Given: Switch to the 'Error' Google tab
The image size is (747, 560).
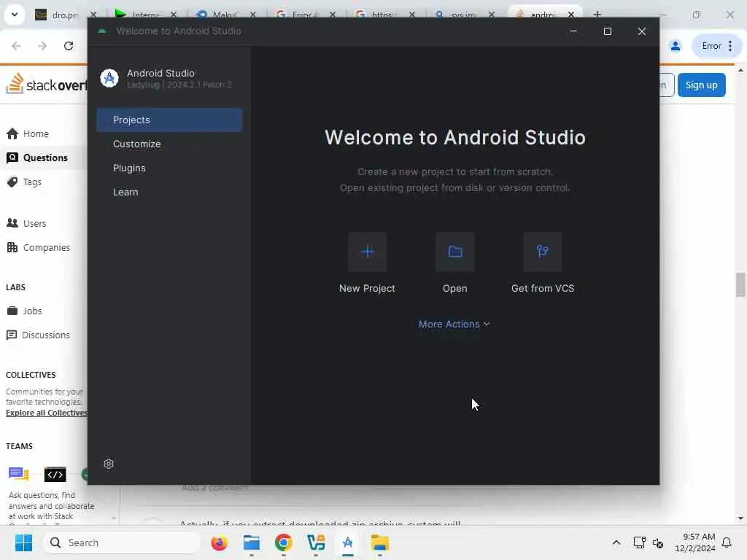Looking at the screenshot, I should [x=300, y=15].
